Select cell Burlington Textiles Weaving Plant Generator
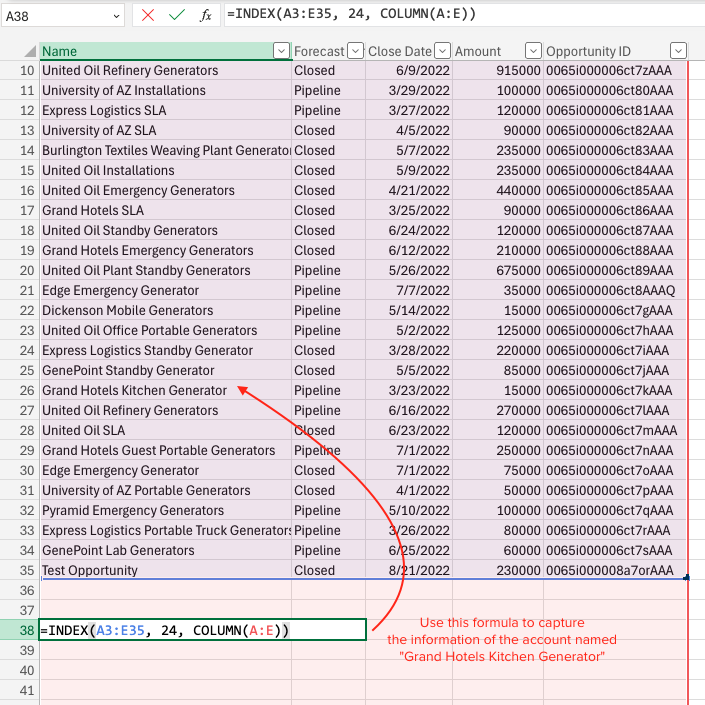The image size is (705, 705). [x=165, y=151]
